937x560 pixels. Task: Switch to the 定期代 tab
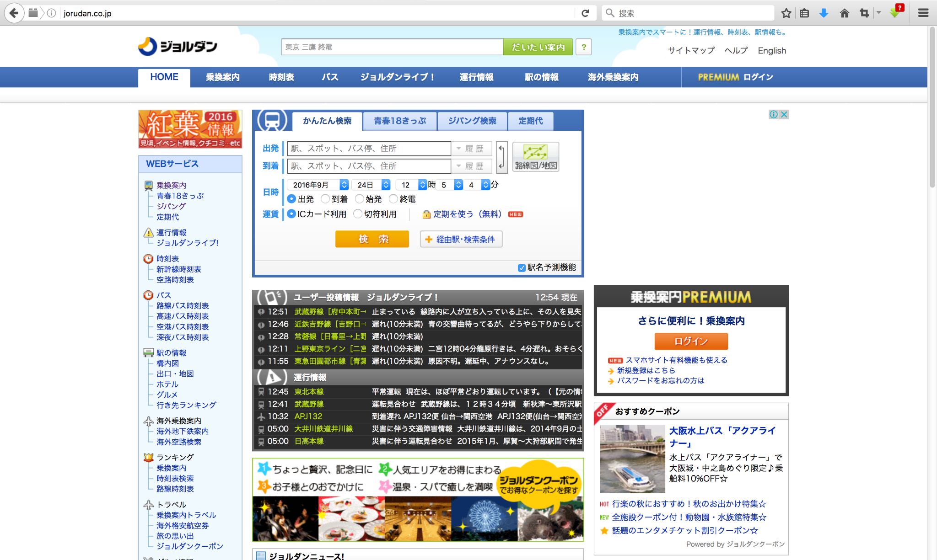tap(531, 121)
